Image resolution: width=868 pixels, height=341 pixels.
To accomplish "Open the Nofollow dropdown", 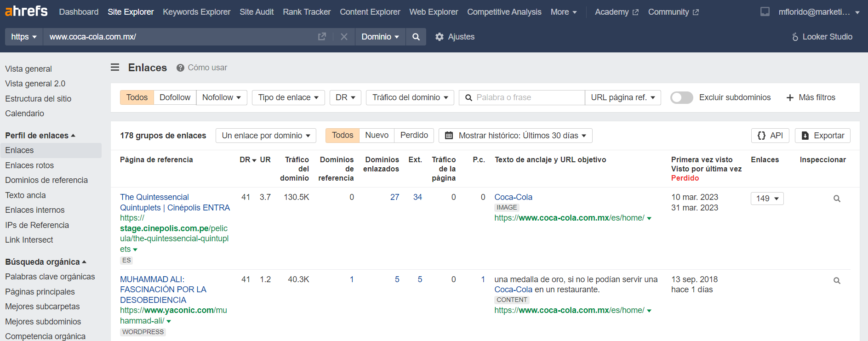I will 222,97.
